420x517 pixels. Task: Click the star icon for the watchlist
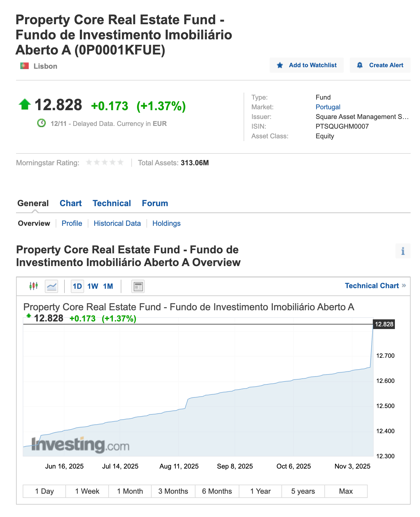click(280, 65)
